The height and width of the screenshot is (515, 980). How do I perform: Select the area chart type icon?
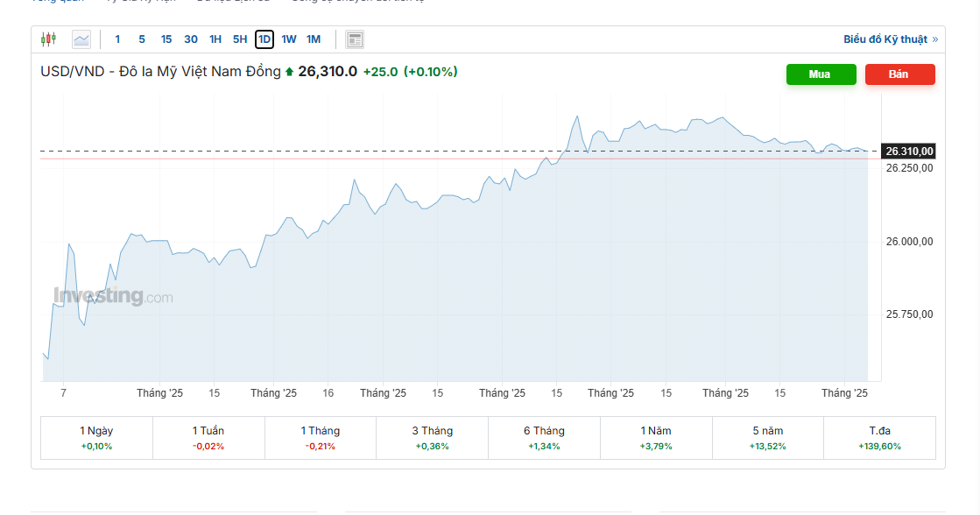click(x=81, y=39)
